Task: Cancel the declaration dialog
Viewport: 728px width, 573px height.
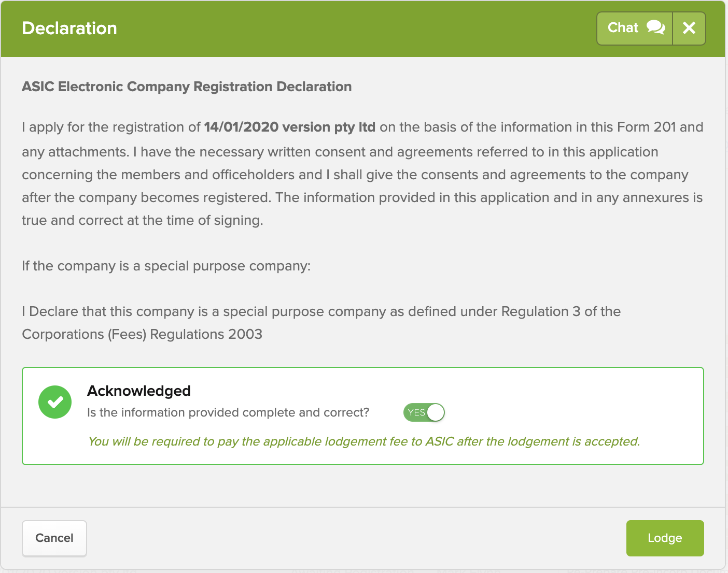Action: coord(54,538)
